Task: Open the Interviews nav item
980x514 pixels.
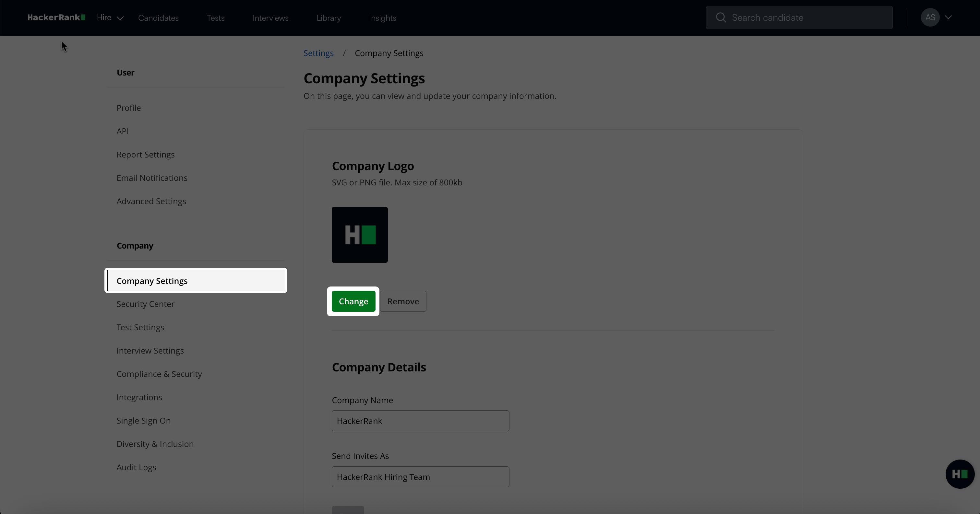Action: pos(270,18)
